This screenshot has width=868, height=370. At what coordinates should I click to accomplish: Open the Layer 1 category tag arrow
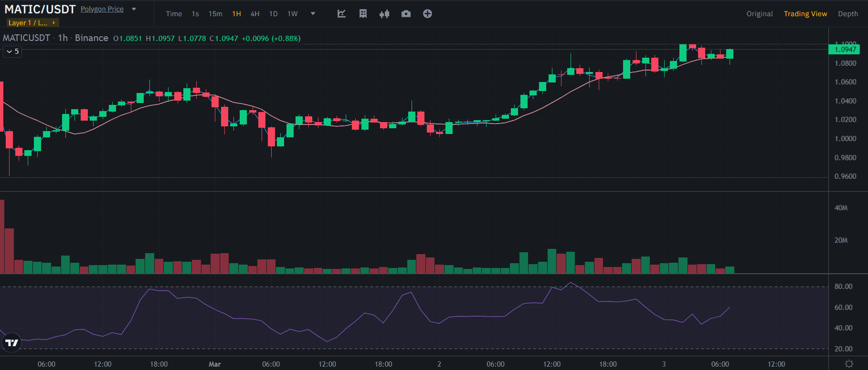pos(54,22)
